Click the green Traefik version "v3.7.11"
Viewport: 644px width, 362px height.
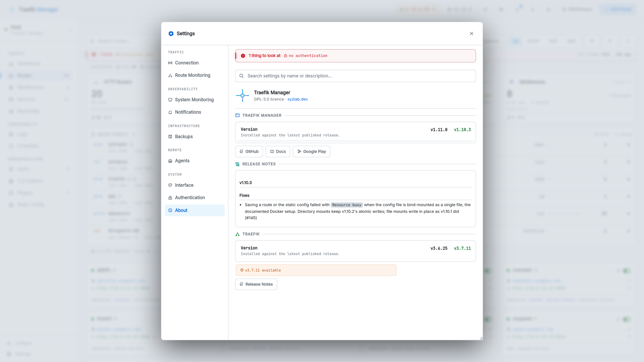tap(462, 248)
